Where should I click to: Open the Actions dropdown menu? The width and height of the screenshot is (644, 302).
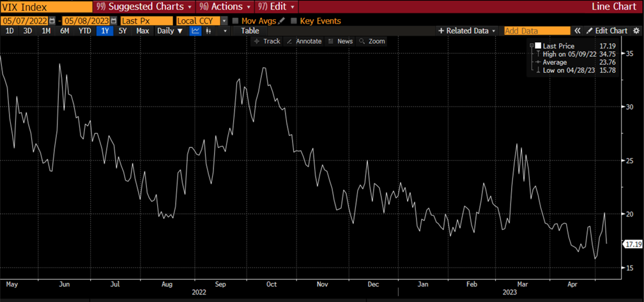[225, 7]
